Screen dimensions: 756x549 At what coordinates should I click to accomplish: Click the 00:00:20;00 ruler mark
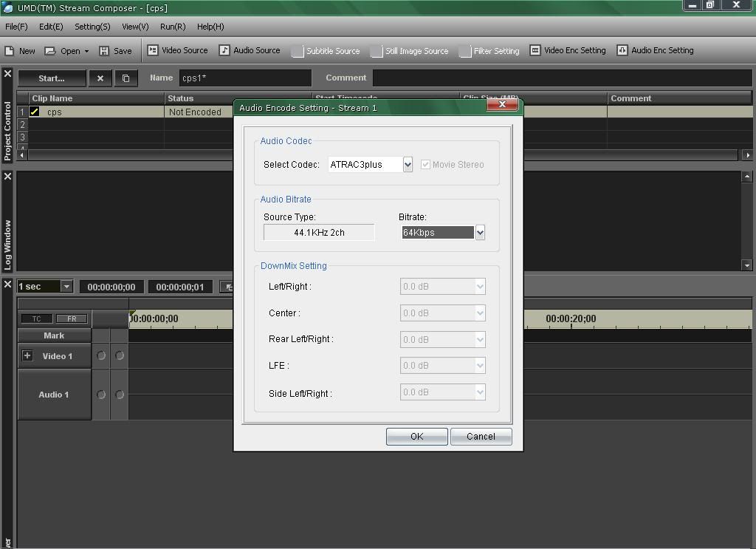point(571,318)
